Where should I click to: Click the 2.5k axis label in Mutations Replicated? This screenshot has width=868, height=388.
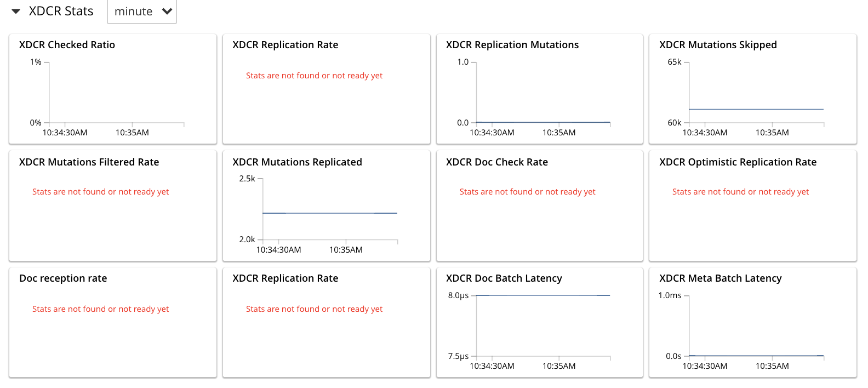point(247,179)
